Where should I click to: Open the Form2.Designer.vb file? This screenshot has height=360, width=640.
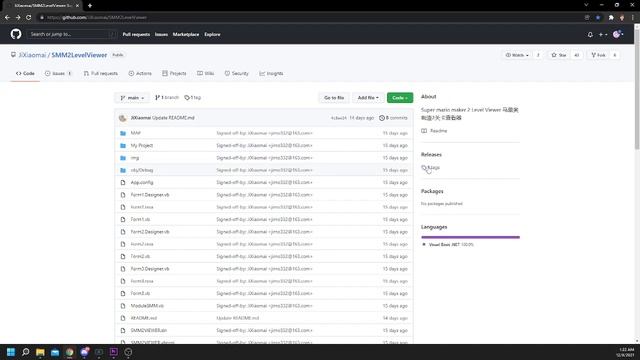(x=150, y=232)
